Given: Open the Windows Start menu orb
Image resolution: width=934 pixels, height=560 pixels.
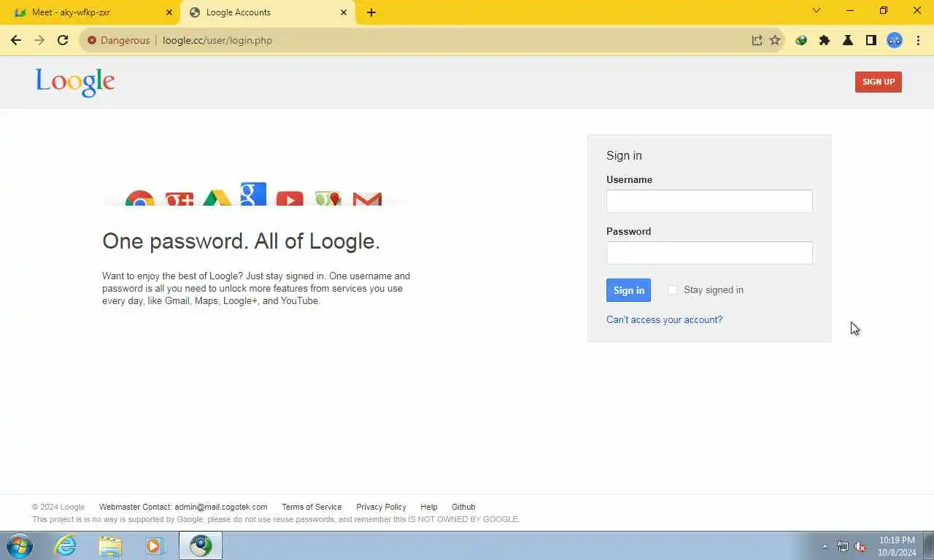Looking at the screenshot, I should [20, 545].
